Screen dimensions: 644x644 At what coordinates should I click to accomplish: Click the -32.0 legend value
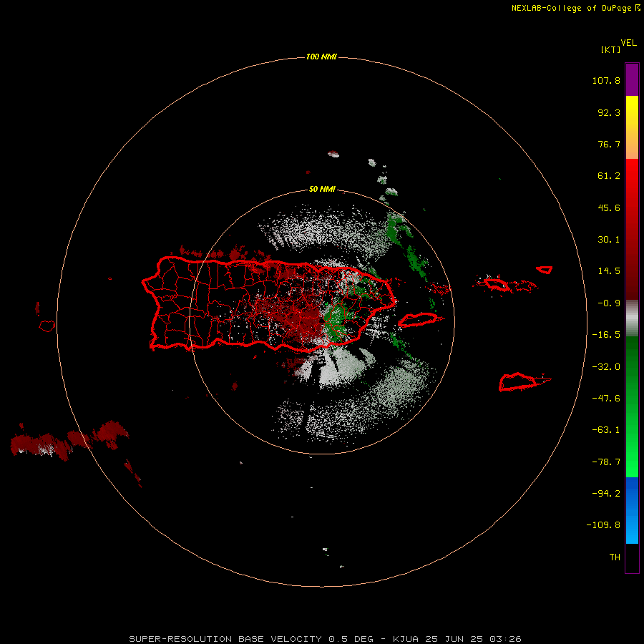coord(606,367)
